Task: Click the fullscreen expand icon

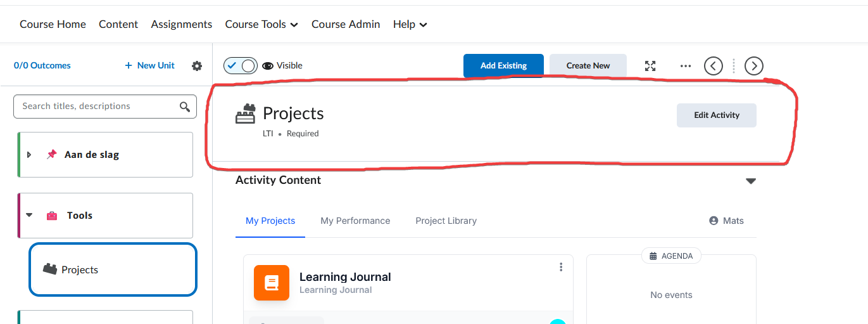Action: click(x=650, y=66)
